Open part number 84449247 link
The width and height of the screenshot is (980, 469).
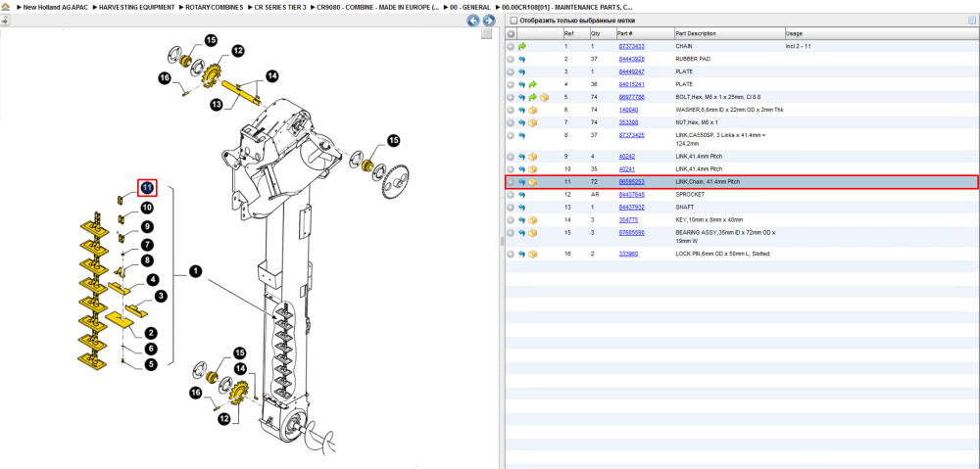coord(631,71)
